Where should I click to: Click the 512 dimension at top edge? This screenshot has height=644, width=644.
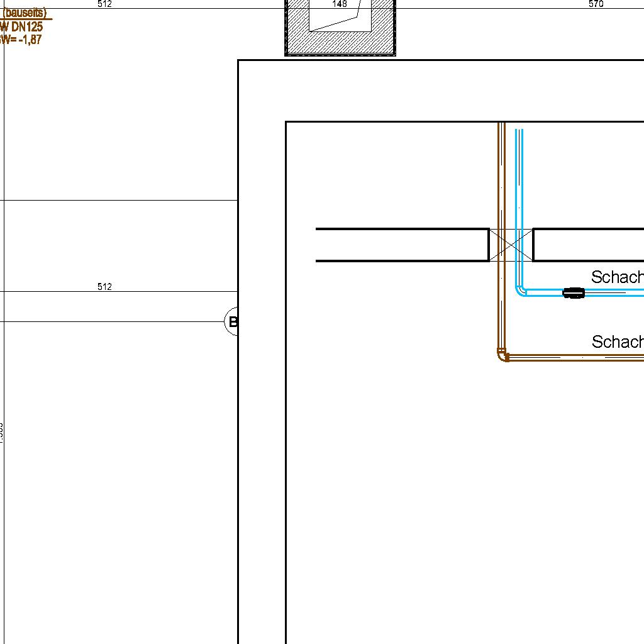(x=104, y=4)
